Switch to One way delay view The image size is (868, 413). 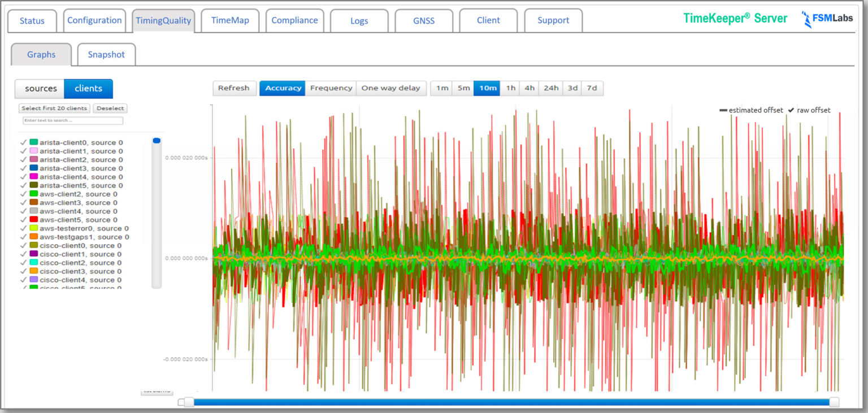coord(390,88)
